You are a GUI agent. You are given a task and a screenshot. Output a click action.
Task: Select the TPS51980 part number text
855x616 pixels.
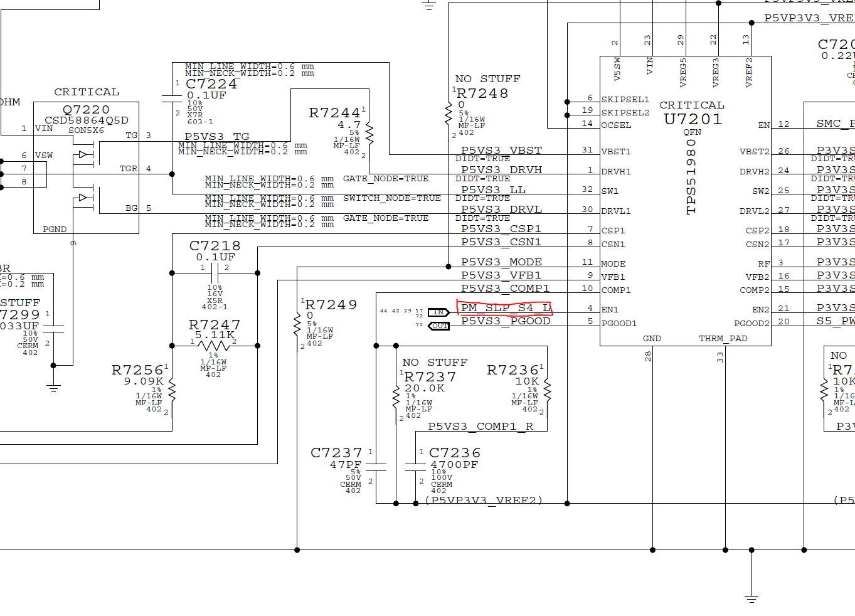pyautogui.click(x=691, y=177)
